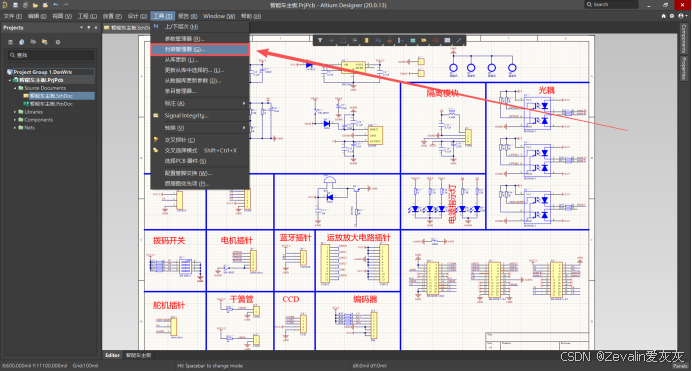Open the 编辑 (E) menu
692x371 pixels.
pyautogui.click(x=37, y=16)
